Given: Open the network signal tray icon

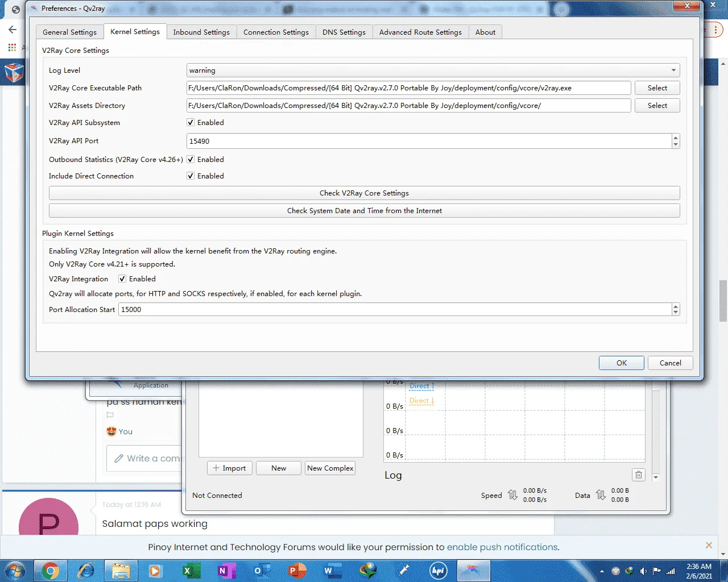Looking at the screenshot, I should [x=671, y=571].
